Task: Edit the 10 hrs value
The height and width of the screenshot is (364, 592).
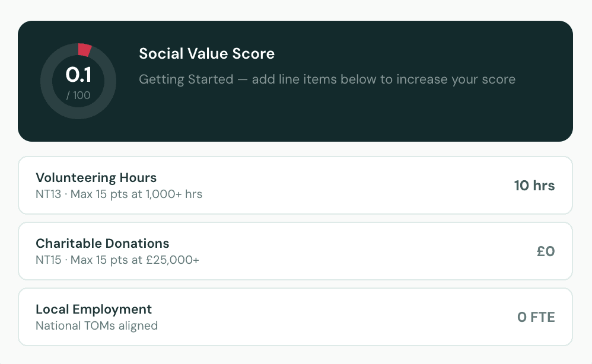Action: tap(534, 186)
